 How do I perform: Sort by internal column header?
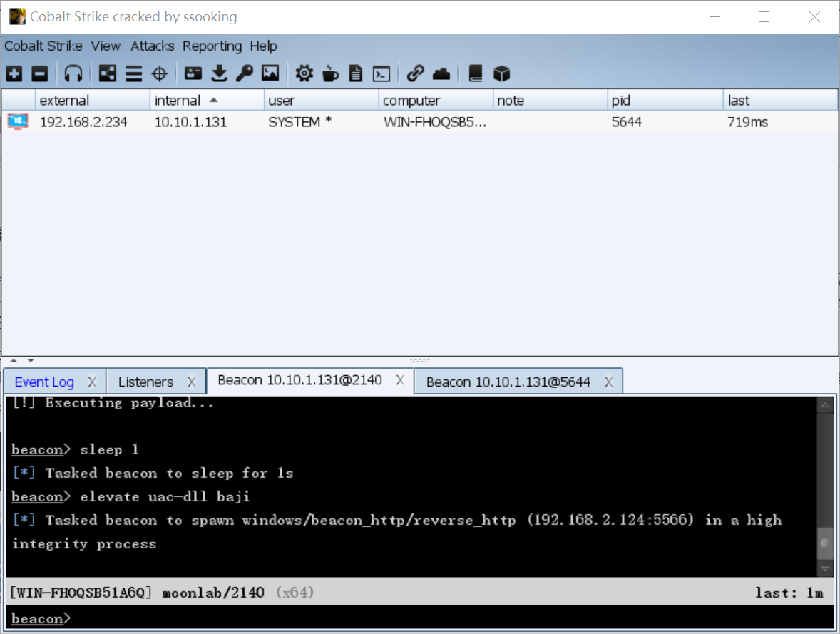(x=207, y=101)
